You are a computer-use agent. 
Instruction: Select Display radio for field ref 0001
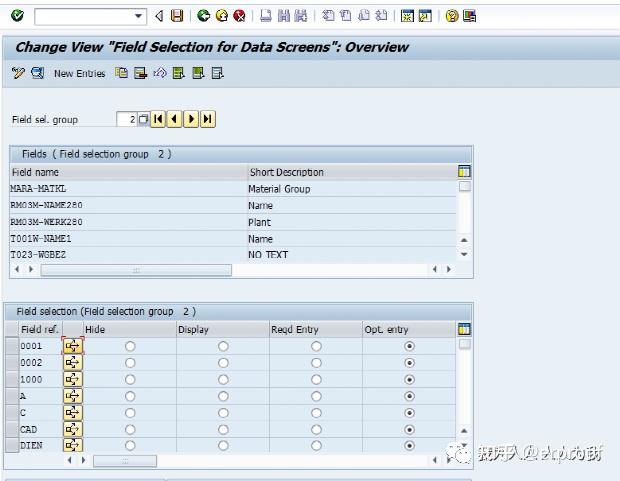(x=223, y=347)
